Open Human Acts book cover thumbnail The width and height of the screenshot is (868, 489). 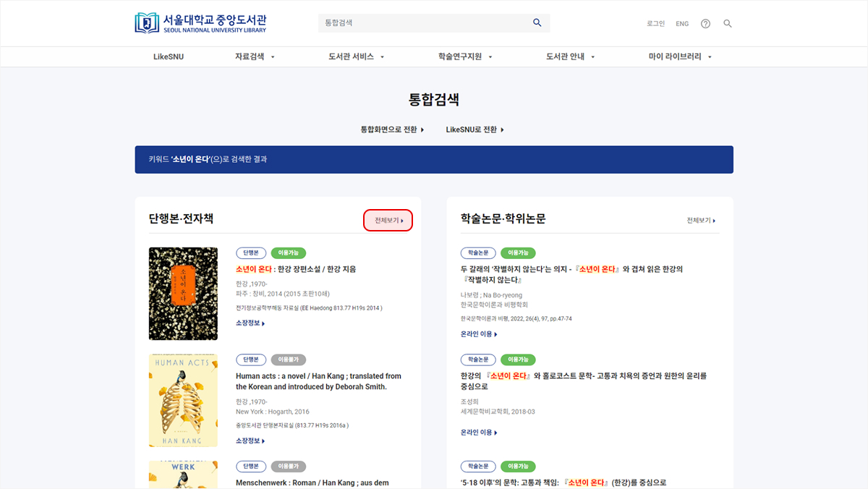183,400
